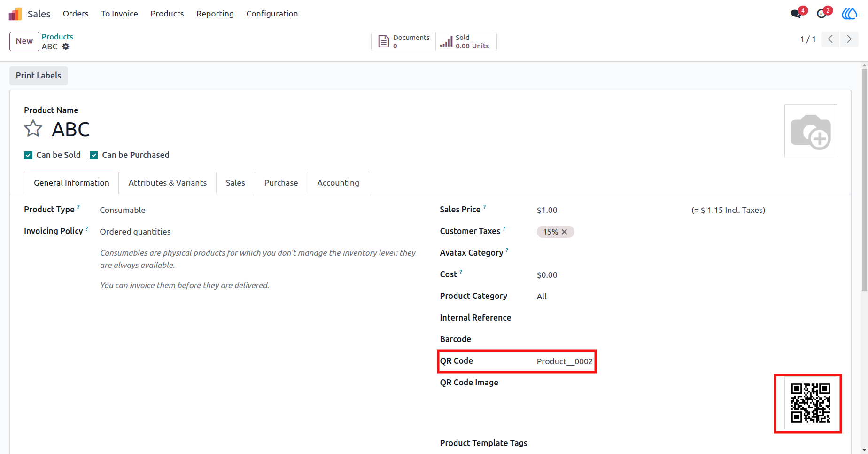Go to previous record arrow
Screen dimensions: 868x454
pyautogui.click(x=830, y=39)
